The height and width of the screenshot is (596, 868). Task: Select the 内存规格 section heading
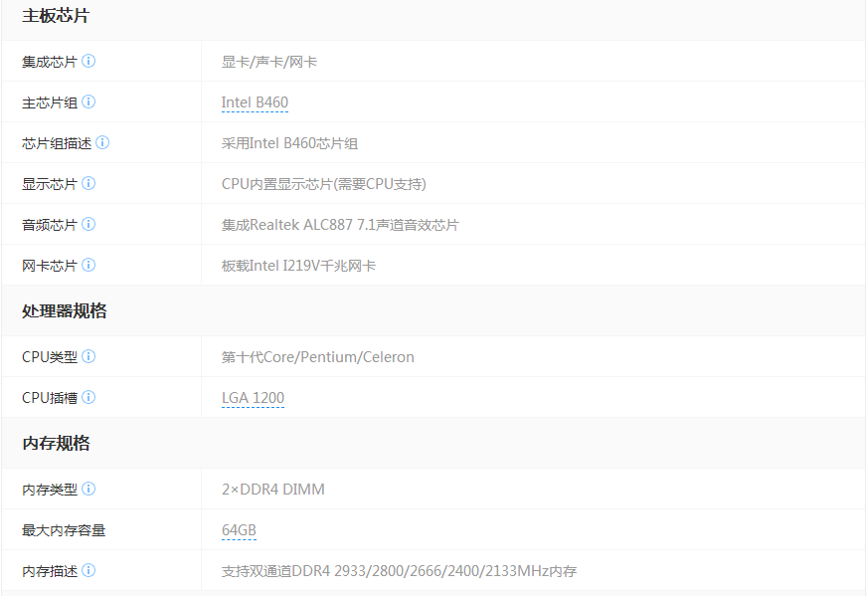pyautogui.click(x=56, y=443)
